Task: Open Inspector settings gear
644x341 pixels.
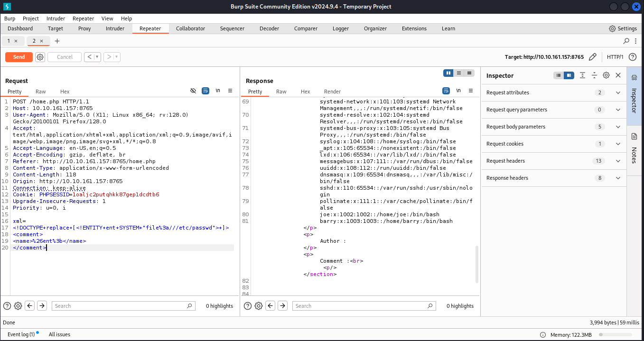Action: [606, 75]
